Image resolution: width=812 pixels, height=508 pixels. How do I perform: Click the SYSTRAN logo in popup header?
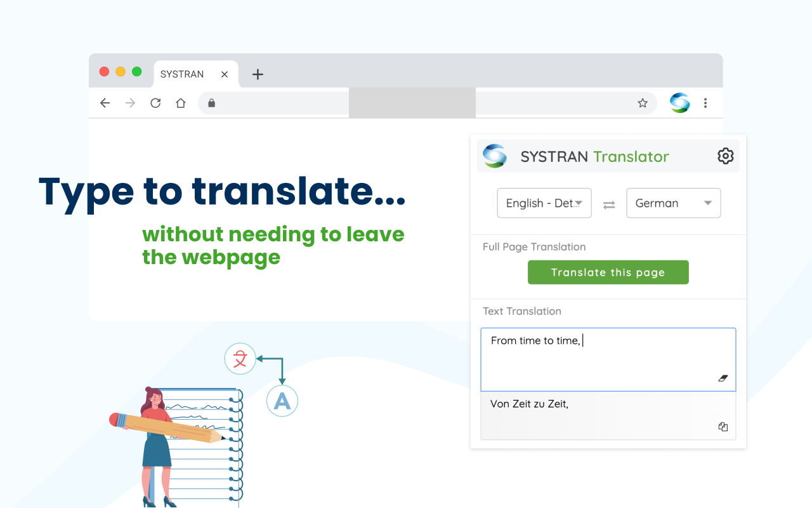[x=495, y=156]
